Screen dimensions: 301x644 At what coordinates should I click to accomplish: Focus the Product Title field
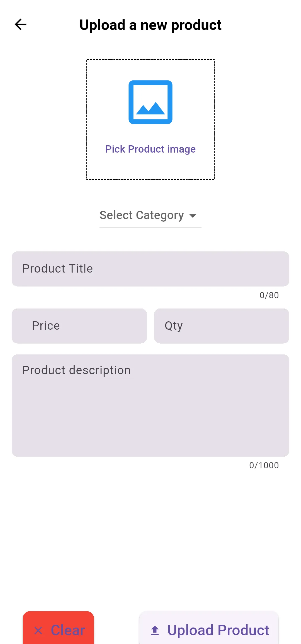point(151,269)
